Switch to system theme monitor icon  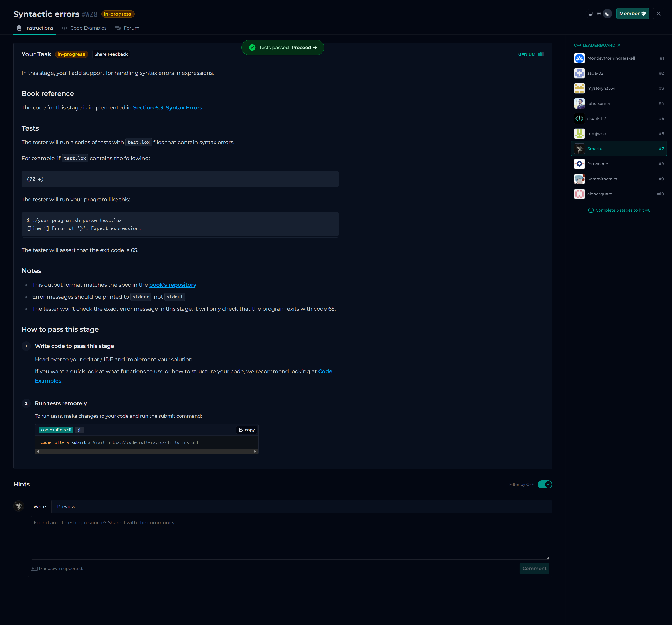point(591,14)
